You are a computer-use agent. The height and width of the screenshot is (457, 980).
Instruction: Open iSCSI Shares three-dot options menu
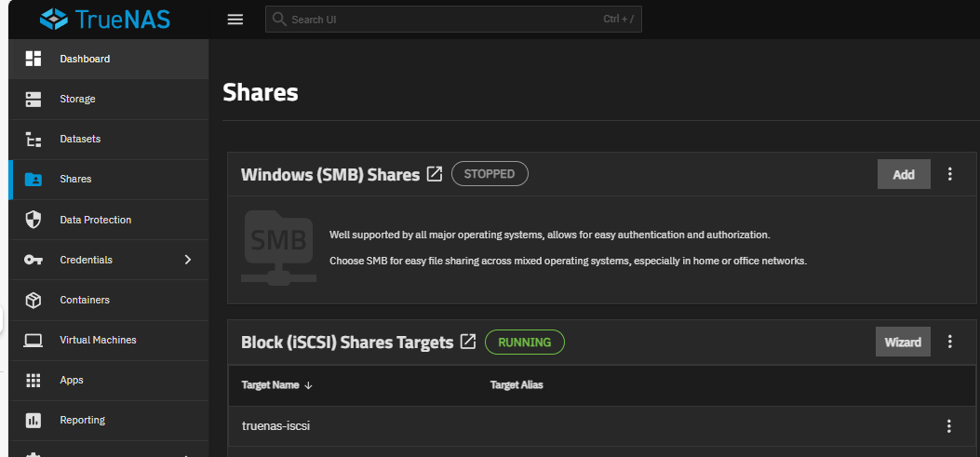pos(950,342)
